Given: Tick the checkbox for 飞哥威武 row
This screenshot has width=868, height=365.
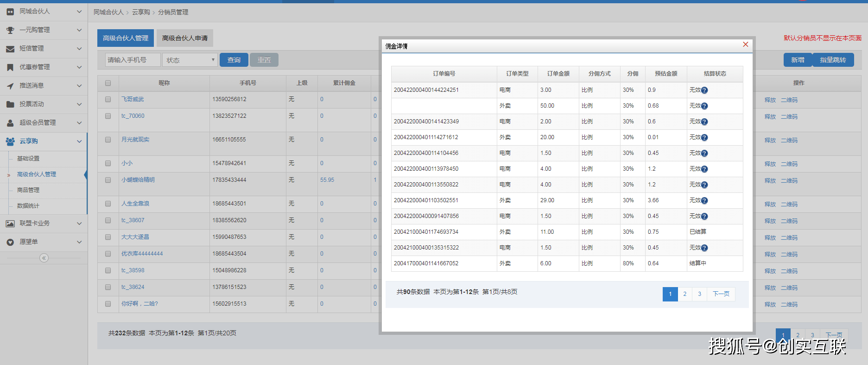Looking at the screenshot, I should coord(108,99).
